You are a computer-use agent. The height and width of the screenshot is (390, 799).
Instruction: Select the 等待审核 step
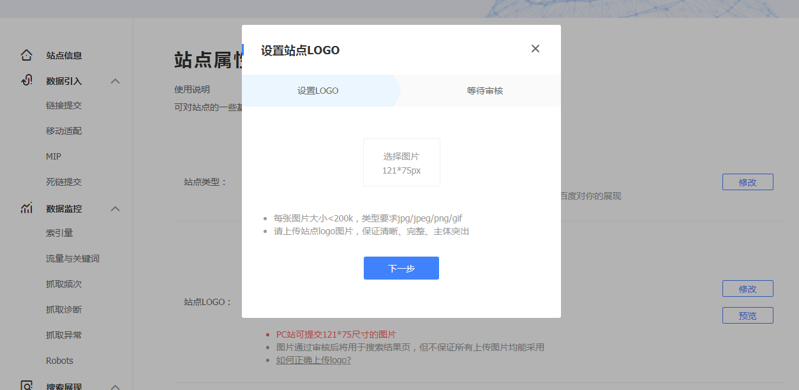click(485, 91)
